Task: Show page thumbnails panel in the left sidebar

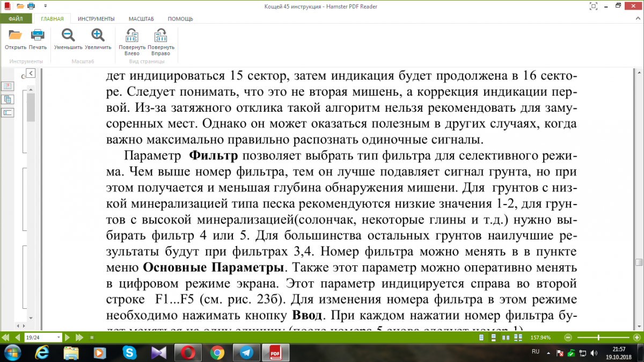Action: (8, 99)
